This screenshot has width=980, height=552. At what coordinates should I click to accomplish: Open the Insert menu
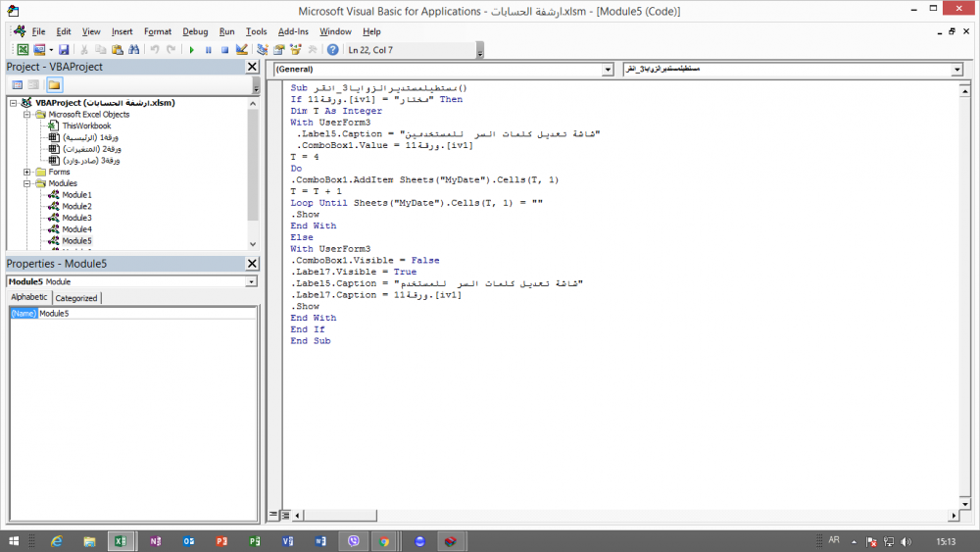[122, 32]
